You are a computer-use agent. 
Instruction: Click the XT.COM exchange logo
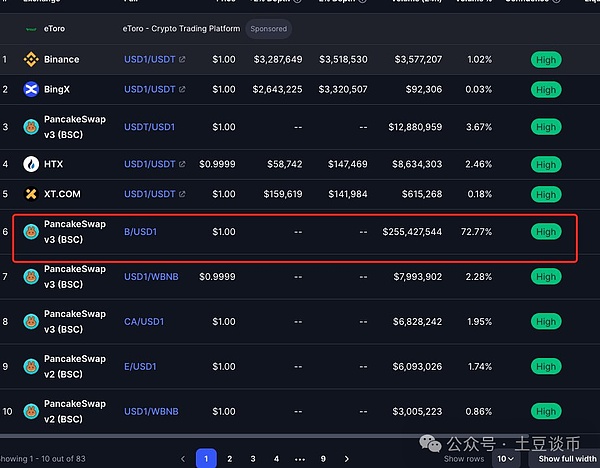click(30, 194)
